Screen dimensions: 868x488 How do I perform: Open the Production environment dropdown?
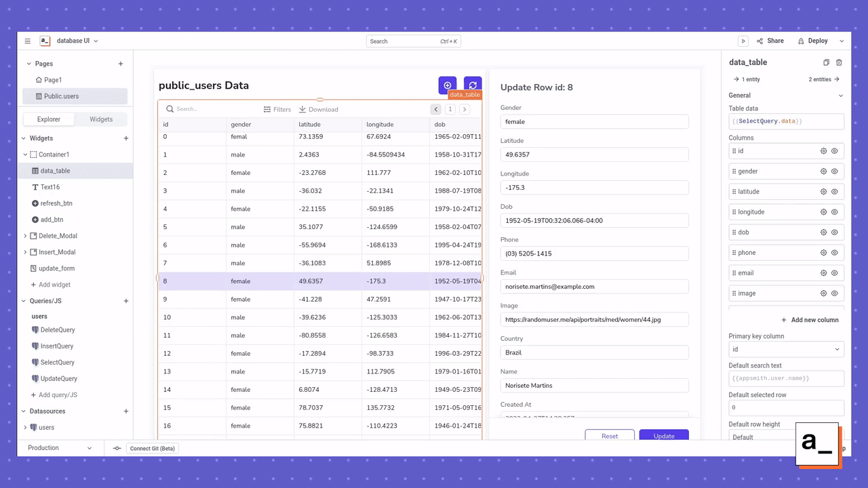pyautogui.click(x=60, y=448)
